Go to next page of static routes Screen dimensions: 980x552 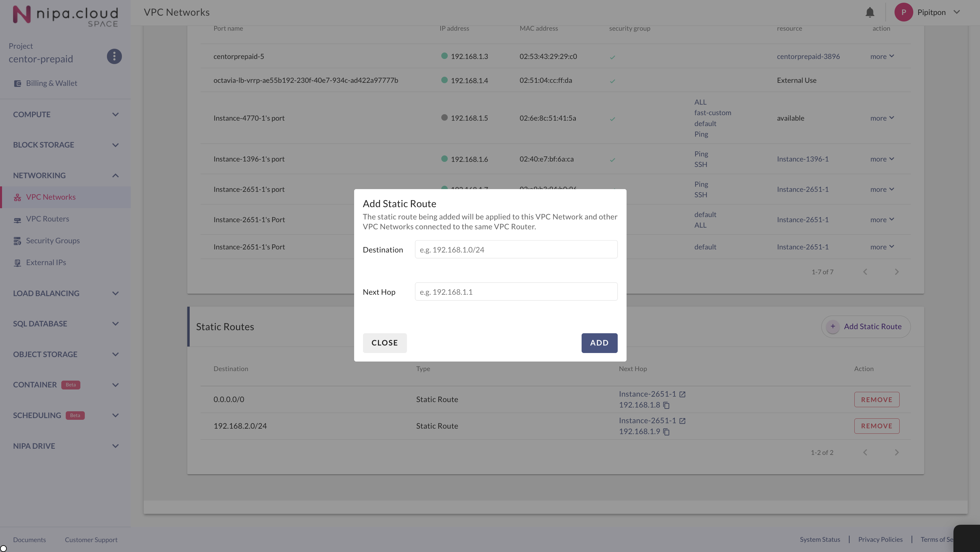pos(897,453)
